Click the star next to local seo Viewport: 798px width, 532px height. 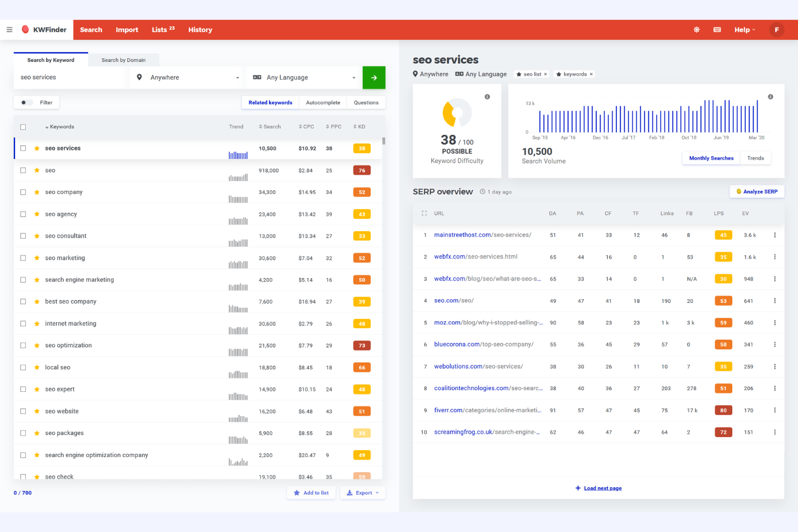click(x=37, y=367)
